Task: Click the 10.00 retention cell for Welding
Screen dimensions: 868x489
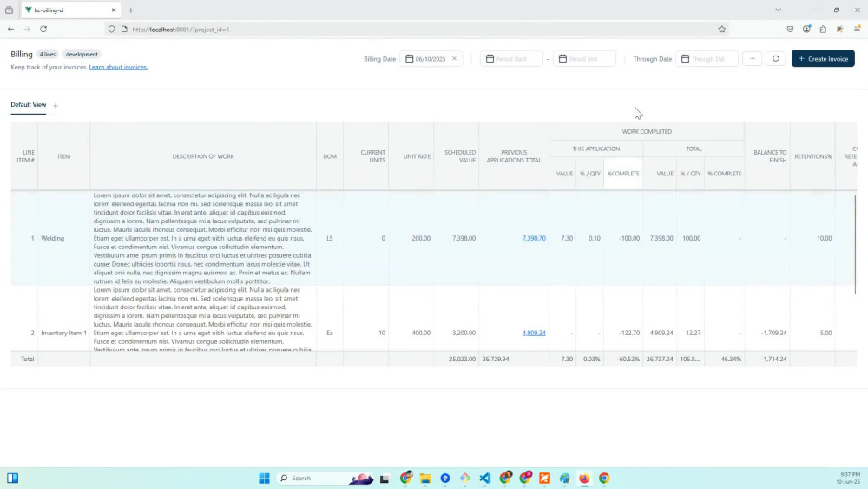Action: 812,238
